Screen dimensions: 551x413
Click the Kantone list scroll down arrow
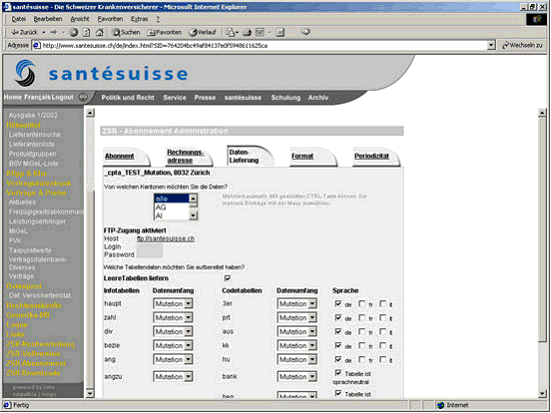193,215
